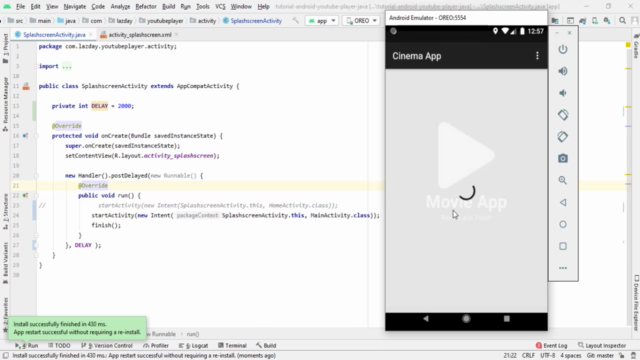640x360 pixels.
Task: Open AVD Manager toolbar icon
Action: click(x=595, y=20)
